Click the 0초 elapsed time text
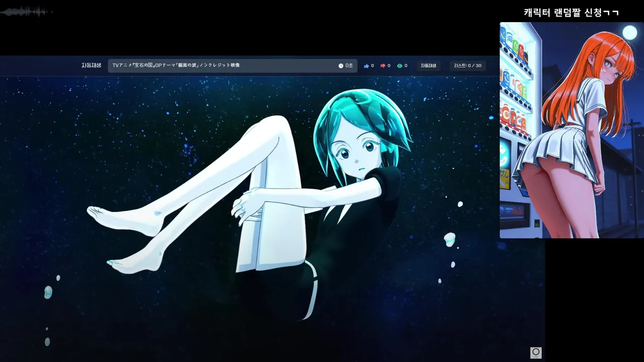The height and width of the screenshot is (362, 644). [349, 66]
